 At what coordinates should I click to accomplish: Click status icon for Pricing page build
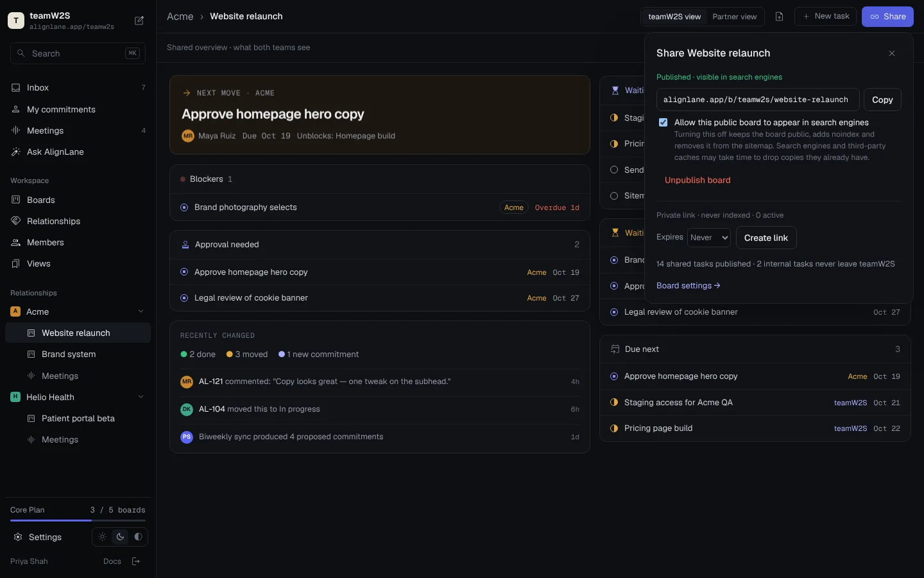(614, 428)
